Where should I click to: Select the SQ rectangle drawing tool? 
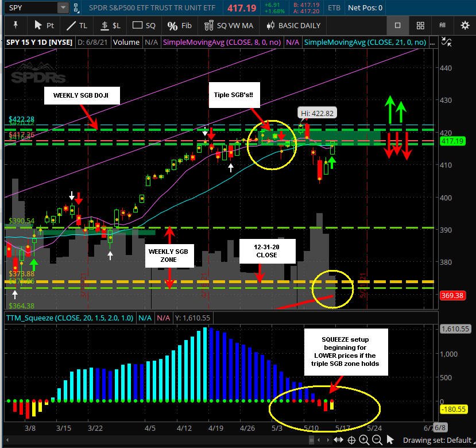click(144, 26)
